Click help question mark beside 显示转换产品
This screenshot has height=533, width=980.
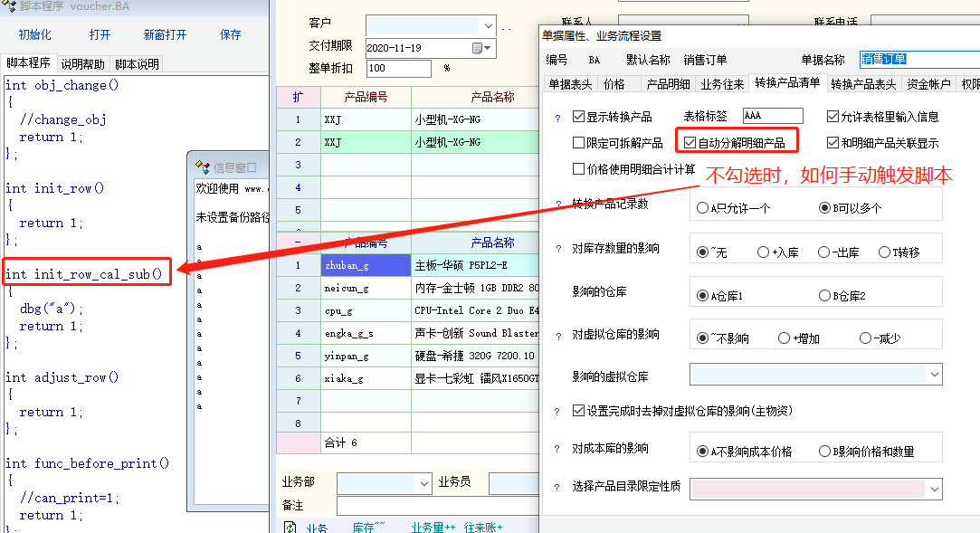tap(557, 117)
